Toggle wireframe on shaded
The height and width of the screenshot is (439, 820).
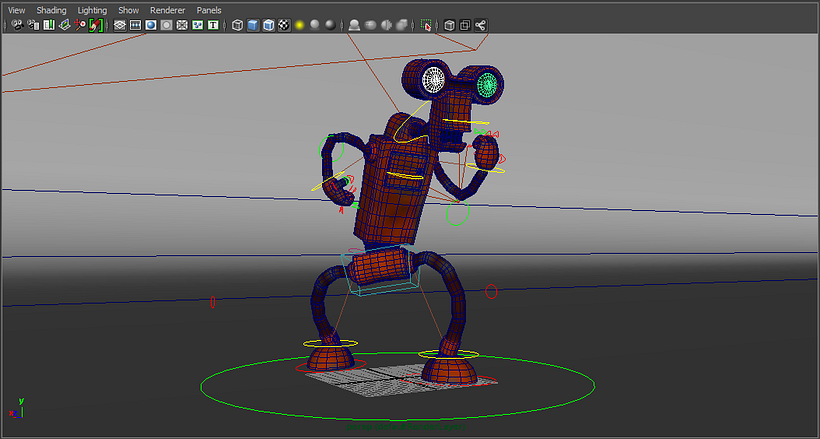269,25
